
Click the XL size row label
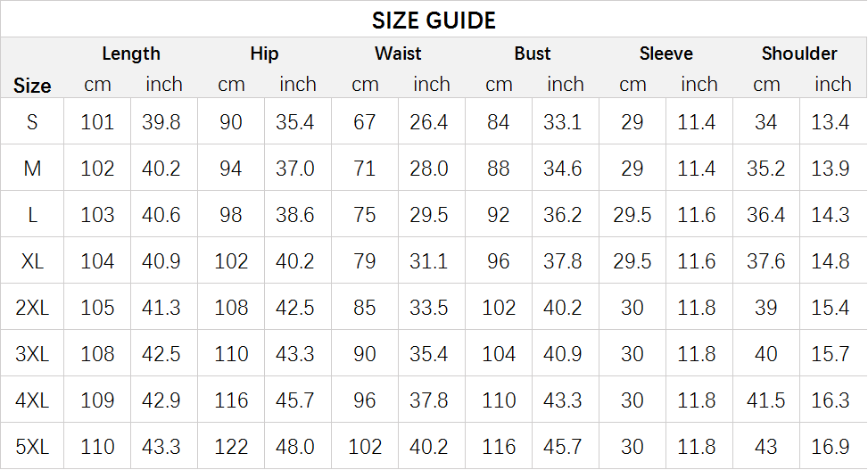pyautogui.click(x=32, y=261)
